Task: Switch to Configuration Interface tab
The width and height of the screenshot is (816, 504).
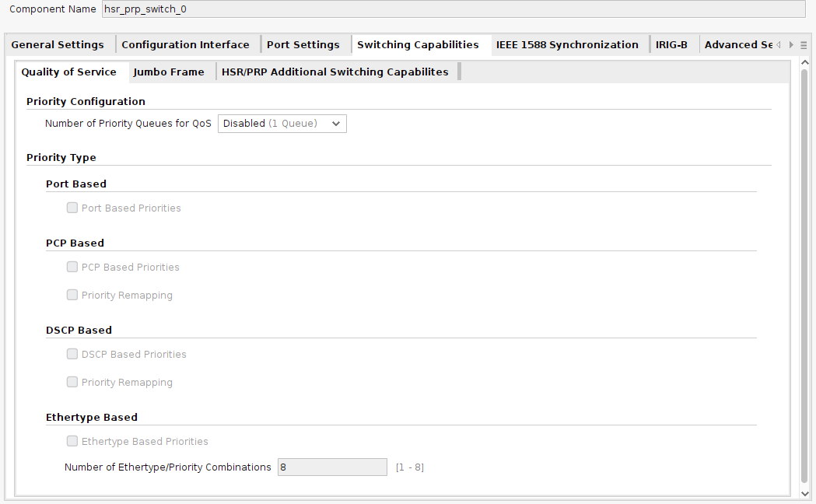Action: point(185,45)
